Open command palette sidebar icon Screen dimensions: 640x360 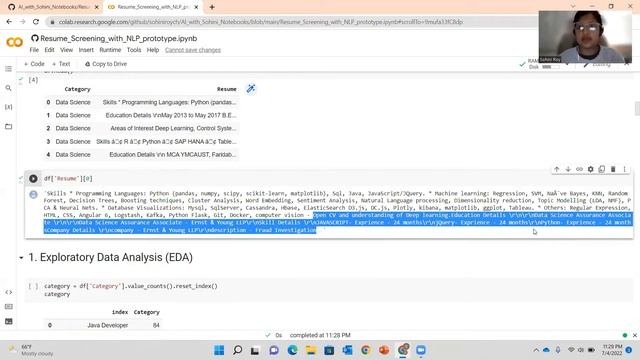coord(9,307)
